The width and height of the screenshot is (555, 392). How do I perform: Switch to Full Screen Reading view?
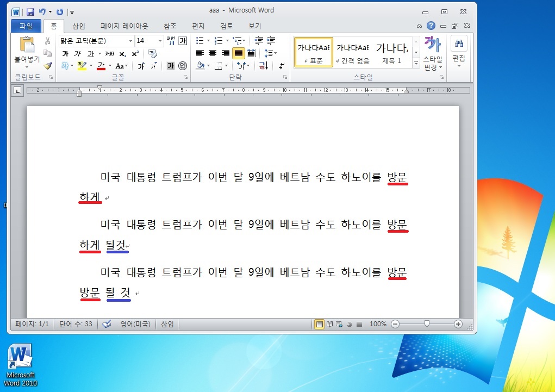pyautogui.click(x=329, y=324)
